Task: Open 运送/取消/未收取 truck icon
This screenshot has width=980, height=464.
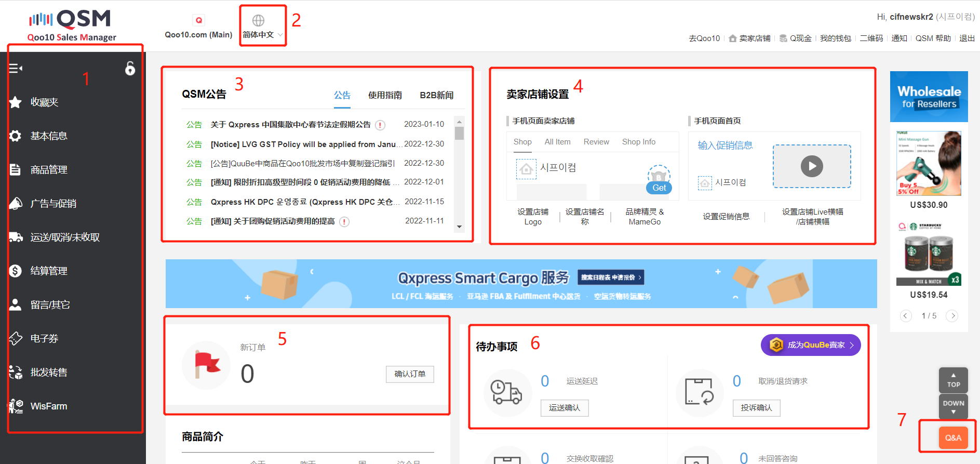Action: [x=16, y=237]
